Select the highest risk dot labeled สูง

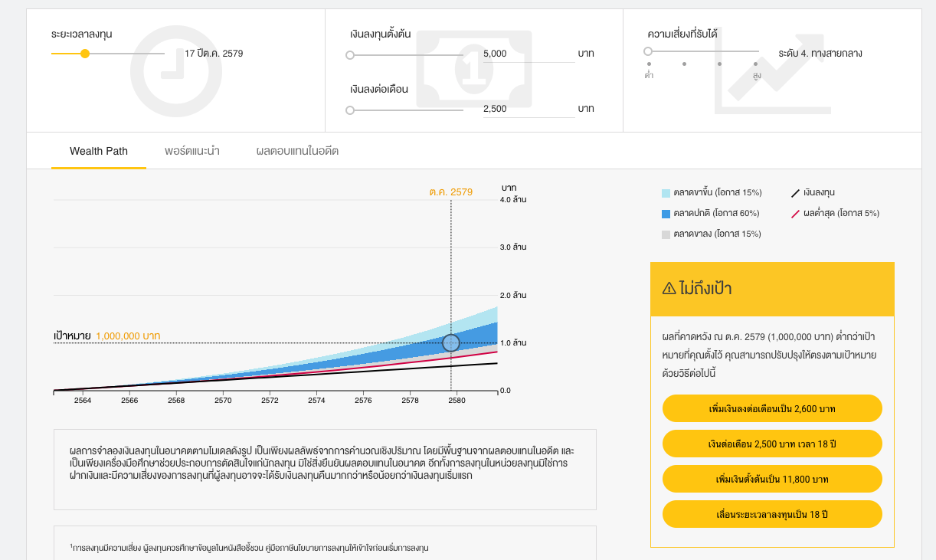(755, 64)
